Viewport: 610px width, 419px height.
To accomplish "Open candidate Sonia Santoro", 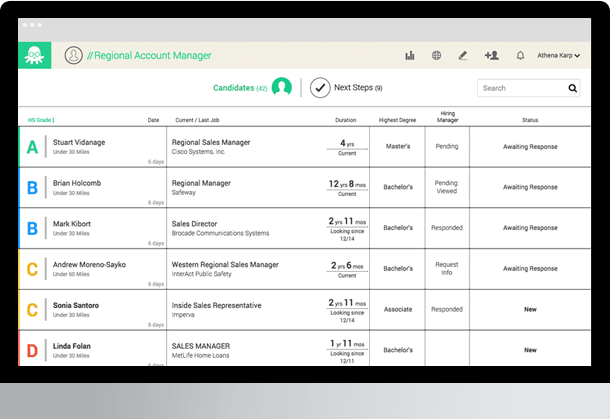I will (77, 304).
